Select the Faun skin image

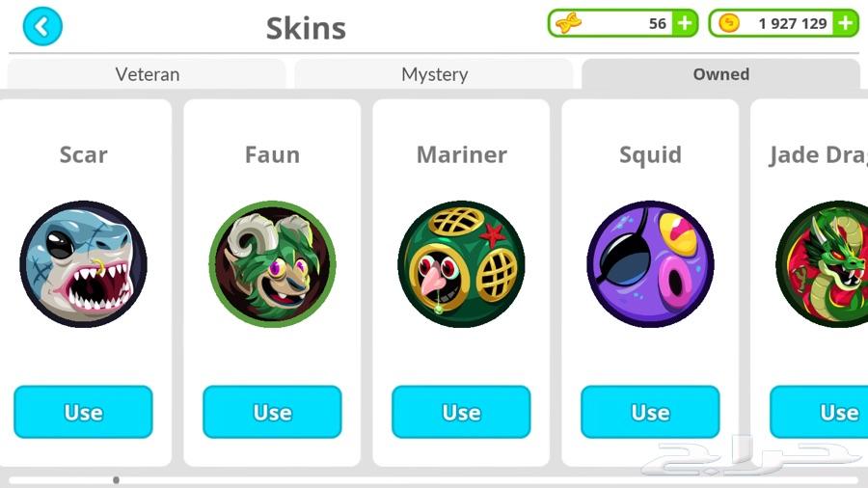click(x=272, y=264)
